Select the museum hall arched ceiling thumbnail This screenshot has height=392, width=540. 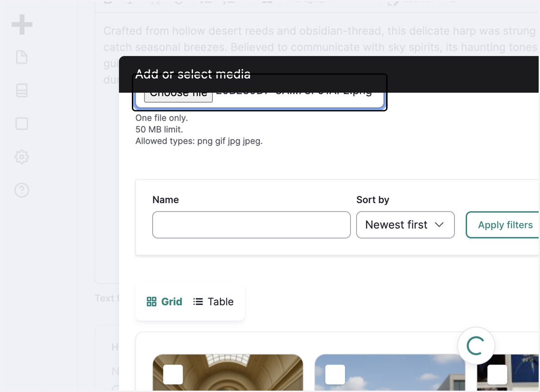228,373
